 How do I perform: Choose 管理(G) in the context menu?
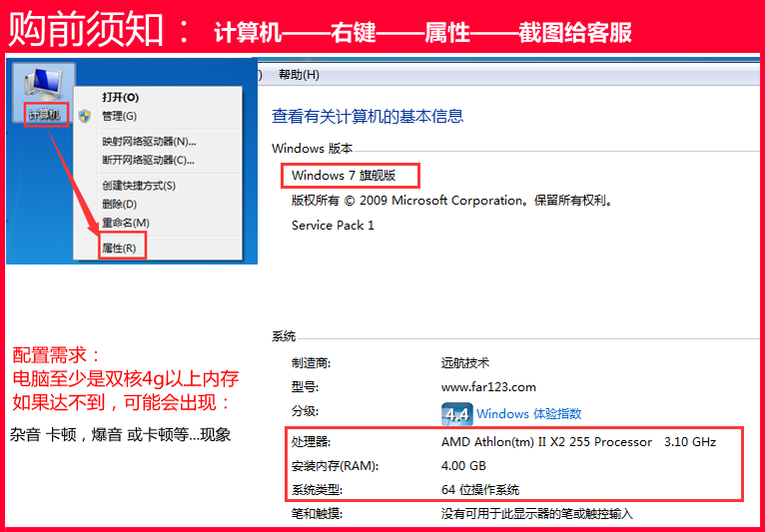(x=119, y=116)
